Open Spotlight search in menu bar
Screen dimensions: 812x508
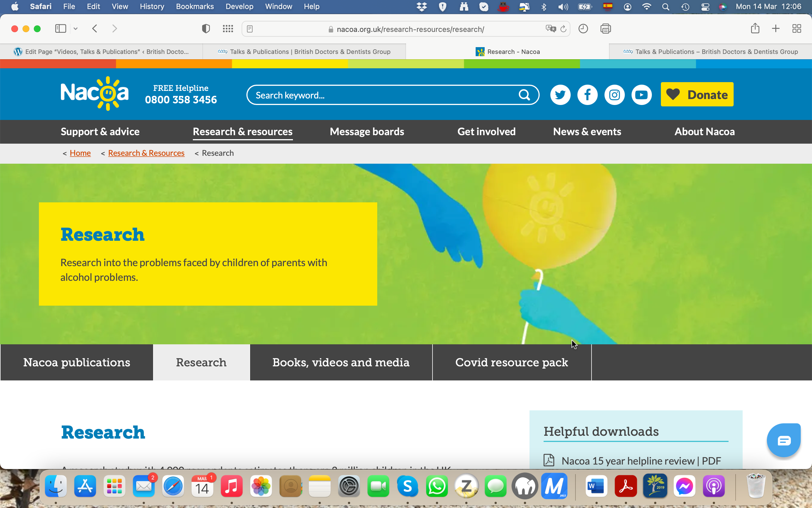665,7
